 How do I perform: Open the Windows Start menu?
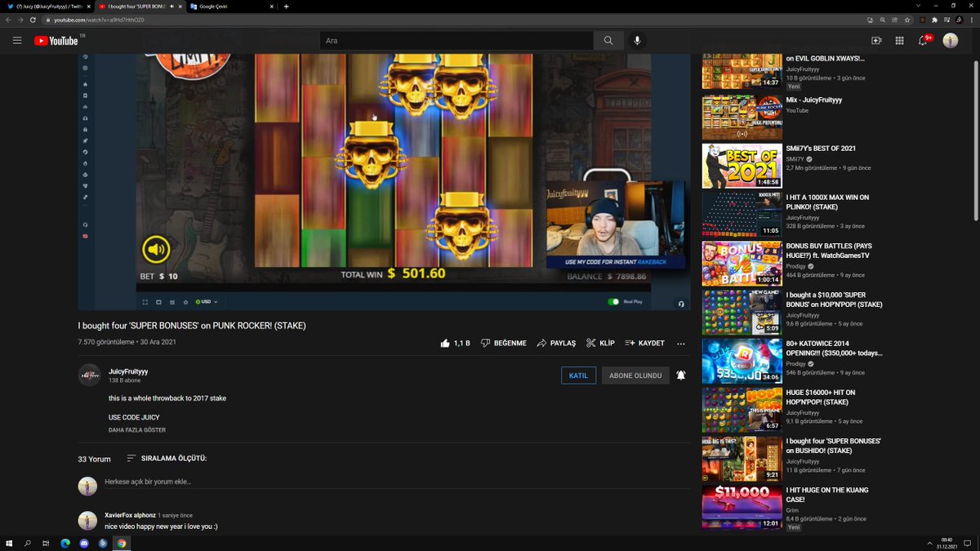(9, 543)
